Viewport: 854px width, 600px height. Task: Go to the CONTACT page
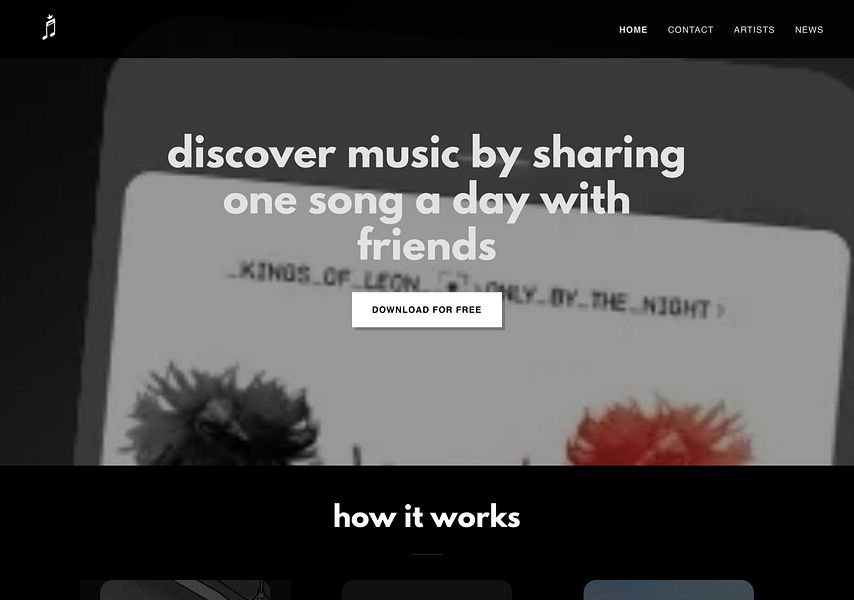690,30
